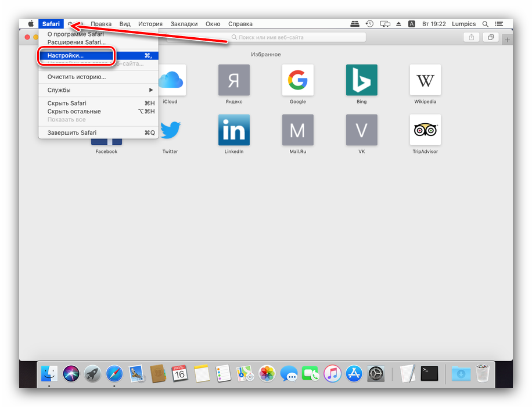This screenshot has height=407, width=532.
Task: Open Spotlight search in menu bar
Action: (x=486, y=24)
